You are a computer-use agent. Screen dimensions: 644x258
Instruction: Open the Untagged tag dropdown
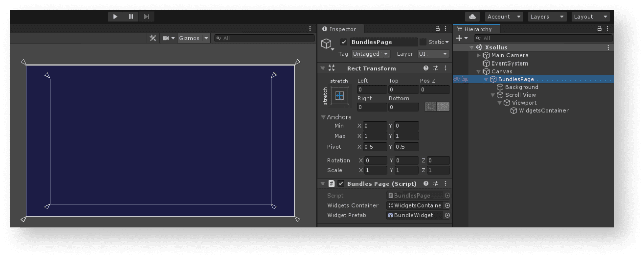click(x=370, y=54)
